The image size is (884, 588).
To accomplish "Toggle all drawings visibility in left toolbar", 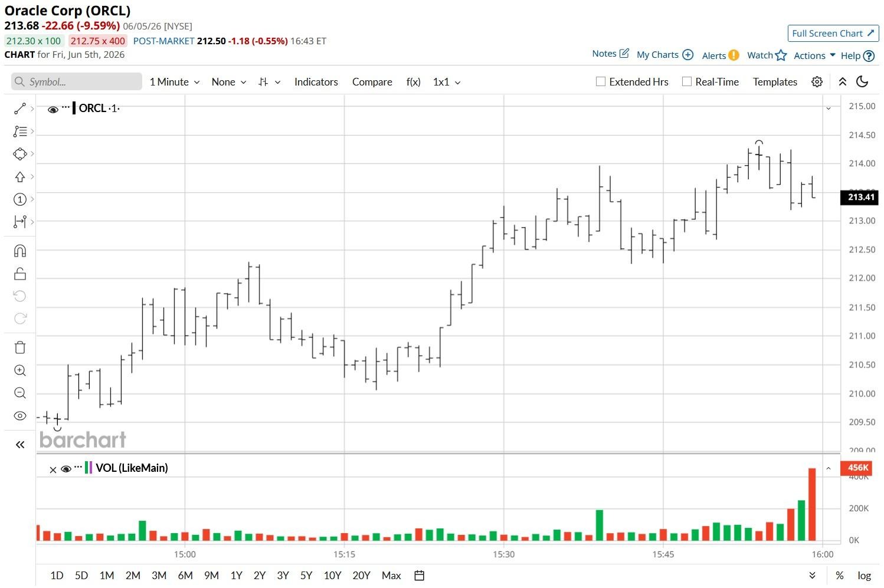I will click(x=19, y=416).
